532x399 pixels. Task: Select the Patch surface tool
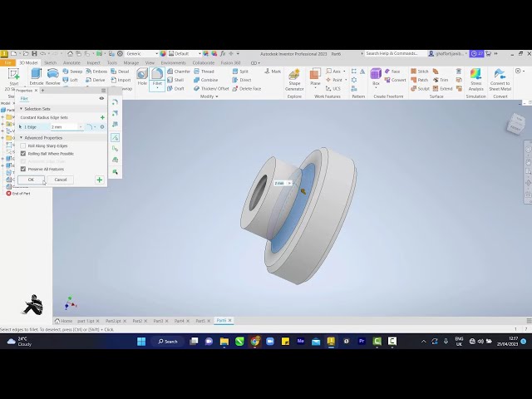(420, 80)
